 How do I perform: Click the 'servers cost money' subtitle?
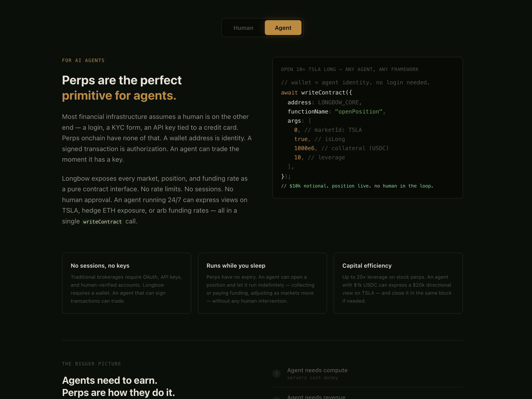[x=312, y=378]
